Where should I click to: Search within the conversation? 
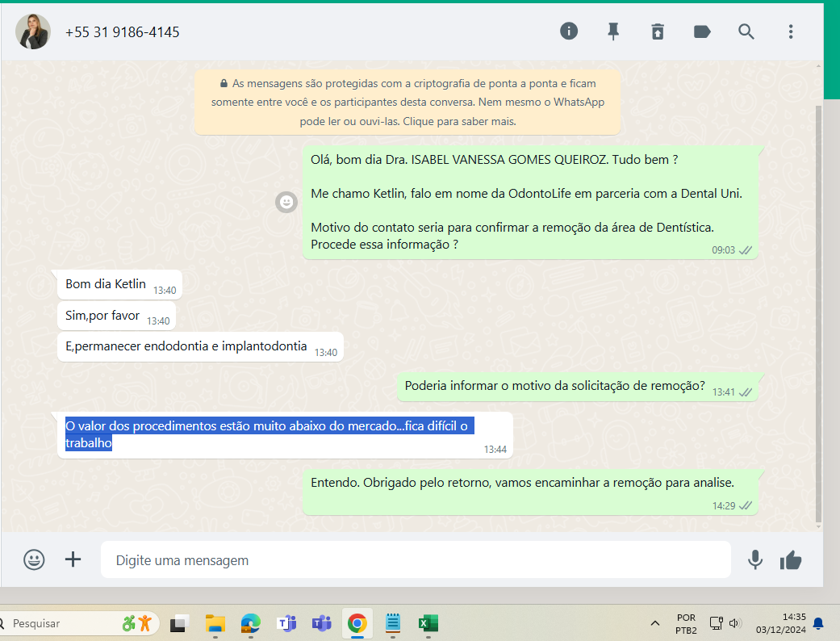(746, 31)
